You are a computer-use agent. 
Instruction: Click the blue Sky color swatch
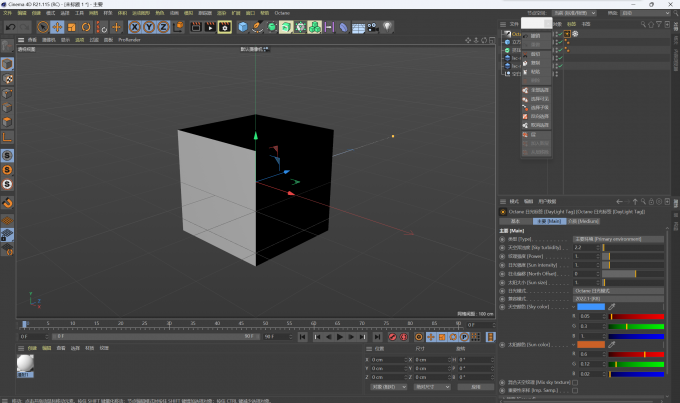pyautogui.click(x=591, y=307)
